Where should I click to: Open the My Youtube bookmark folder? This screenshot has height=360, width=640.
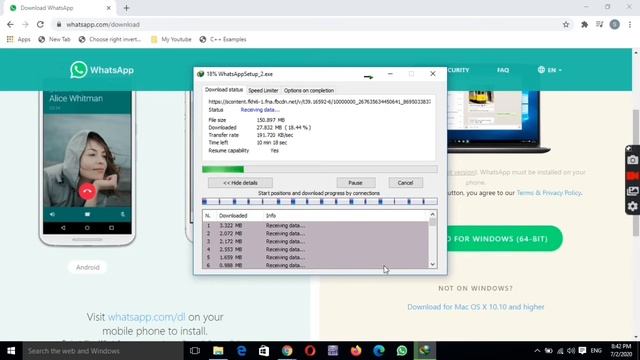(x=171, y=39)
